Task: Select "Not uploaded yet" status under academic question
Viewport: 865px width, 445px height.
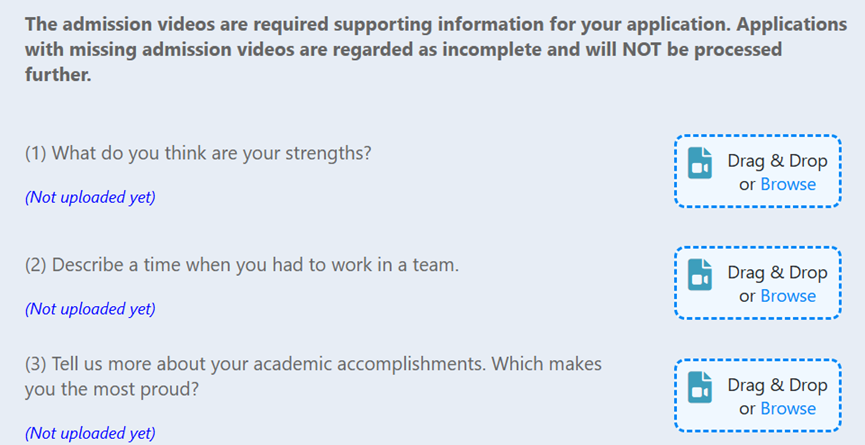Action: point(90,433)
